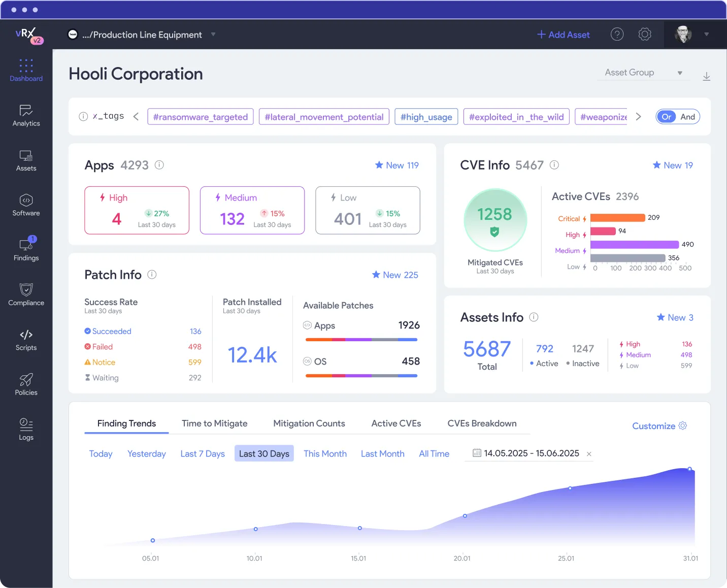
Task: Click the Add Asset button
Action: tap(564, 35)
